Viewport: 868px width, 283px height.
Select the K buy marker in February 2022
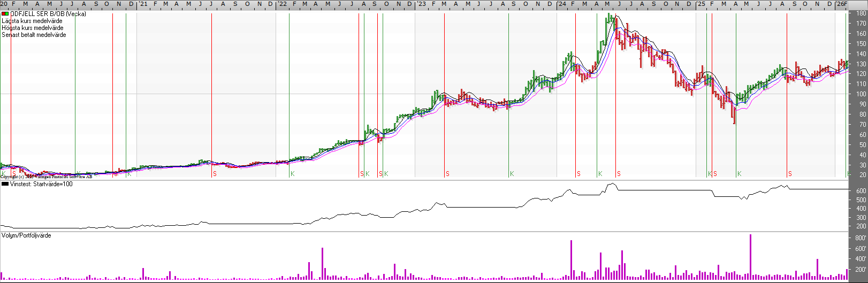pyautogui.click(x=292, y=174)
